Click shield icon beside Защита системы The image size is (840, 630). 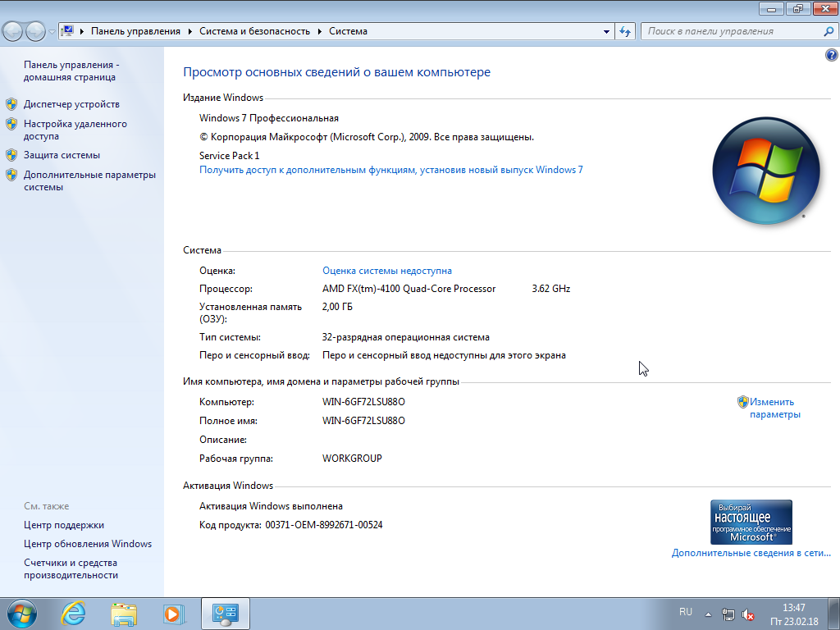[x=11, y=155]
